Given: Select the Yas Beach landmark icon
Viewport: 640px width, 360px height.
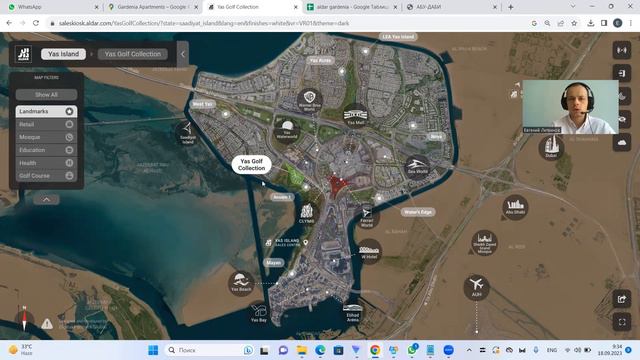Looking at the screenshot, I should point(241,283).
